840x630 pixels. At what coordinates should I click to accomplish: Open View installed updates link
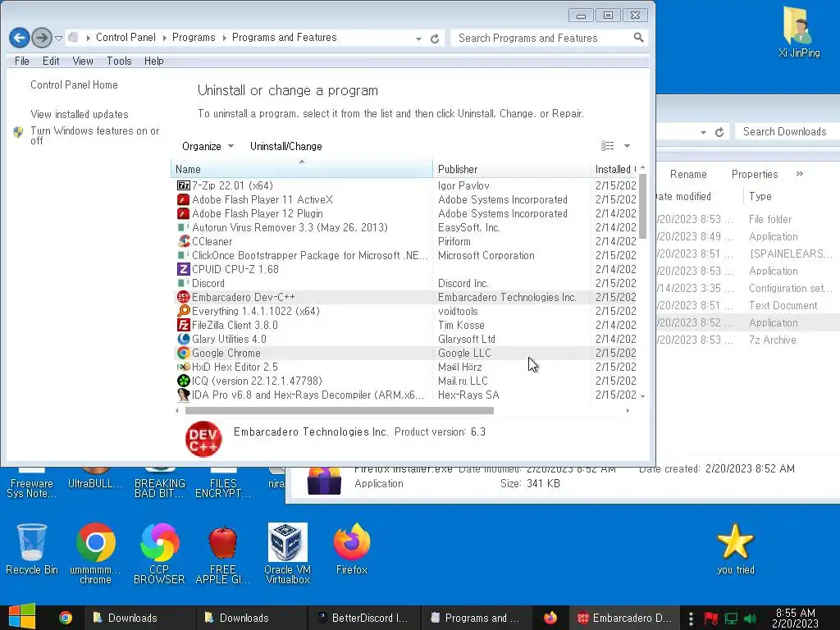point(80,114)
